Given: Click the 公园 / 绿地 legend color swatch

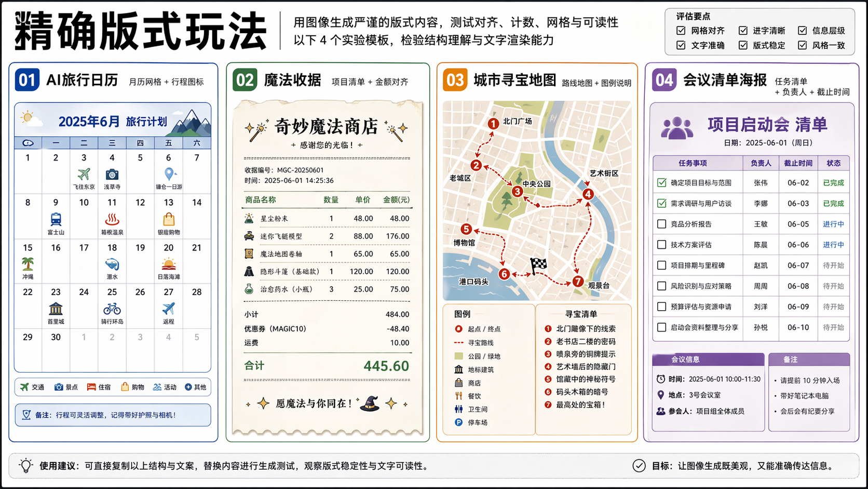Looking at the screenshot, I should point(458,356).
